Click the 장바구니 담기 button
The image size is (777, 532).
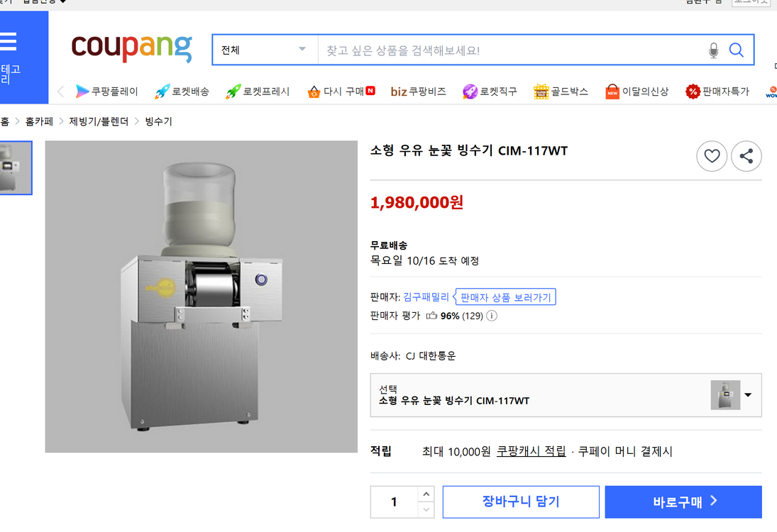click(x=521, y=502)
